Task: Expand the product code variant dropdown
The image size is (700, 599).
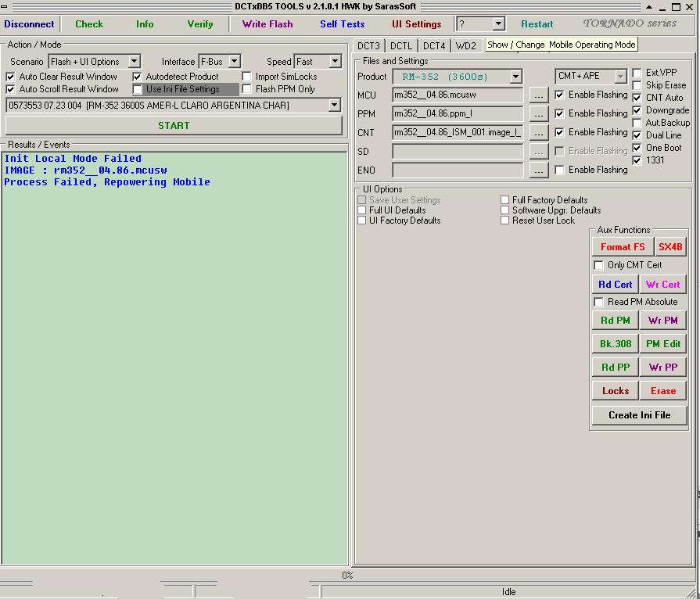Action: 334,106
